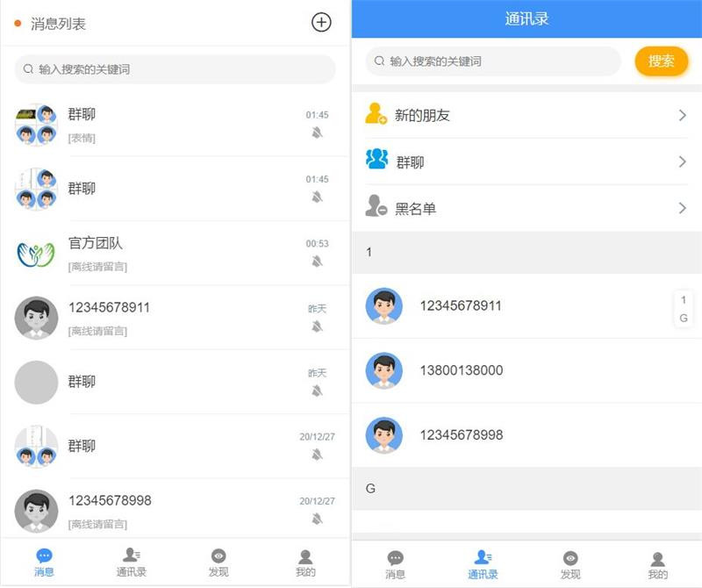Open the 新的朋友 icon
Viewport: 702px width, 588px height.
point(376,114)
